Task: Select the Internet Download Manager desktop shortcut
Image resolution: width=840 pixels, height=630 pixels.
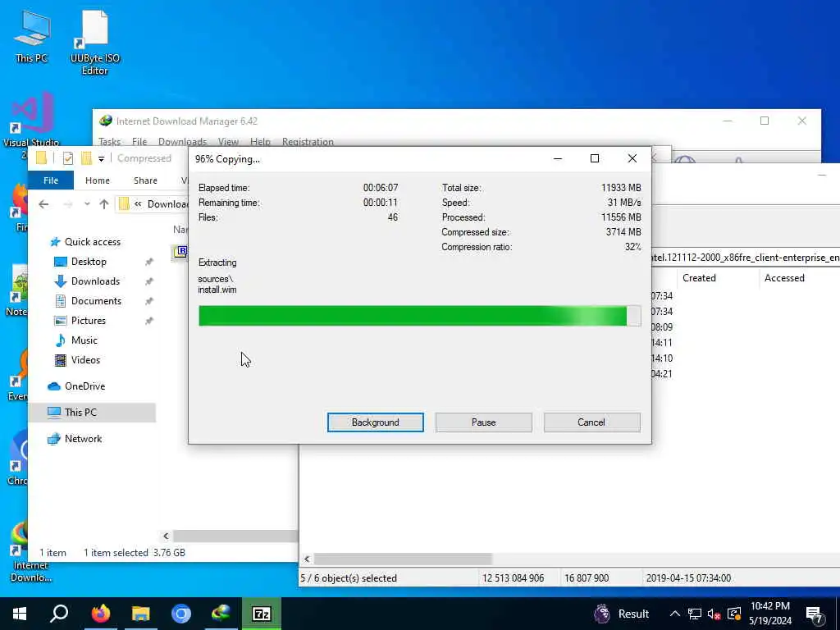Action: pos(31,552)
